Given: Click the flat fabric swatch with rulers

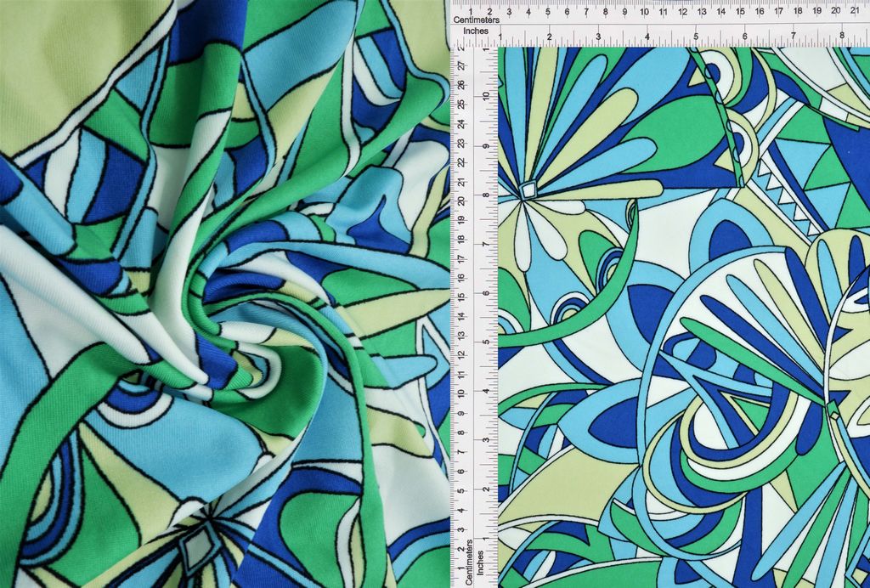Looking at the screenshot, I should coord(660,294).
